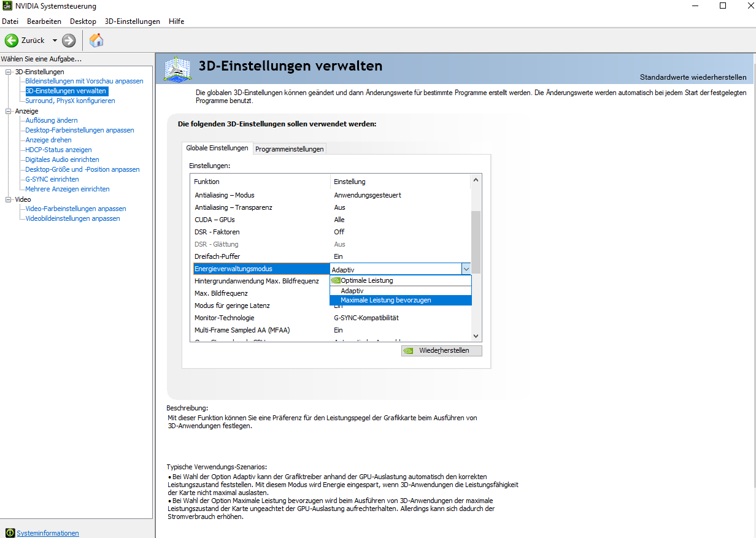The width and height of the screenshot is (756, 538).
Task: Open Surround, PhysX konfigurieren
Action: [x=70, y=101]
